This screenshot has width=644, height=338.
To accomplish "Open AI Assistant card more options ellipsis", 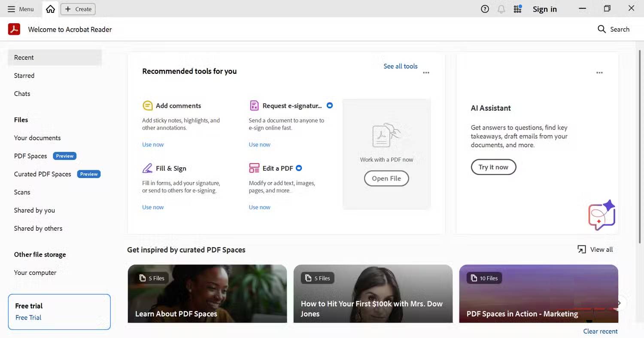I will (599, 72).
